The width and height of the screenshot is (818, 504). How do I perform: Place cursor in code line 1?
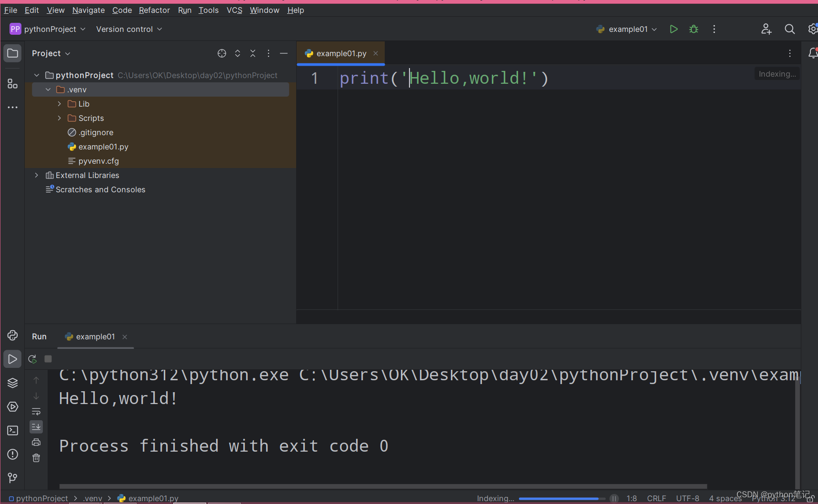[x=444, y=78]
